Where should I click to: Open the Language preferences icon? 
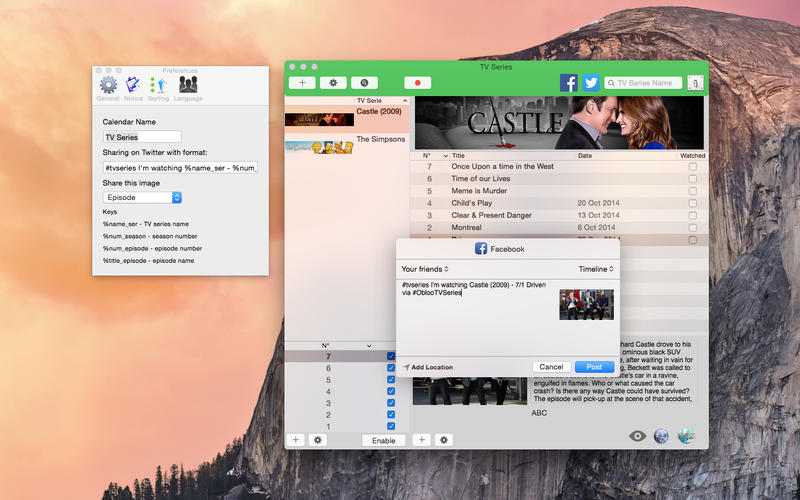coord(187,87)
